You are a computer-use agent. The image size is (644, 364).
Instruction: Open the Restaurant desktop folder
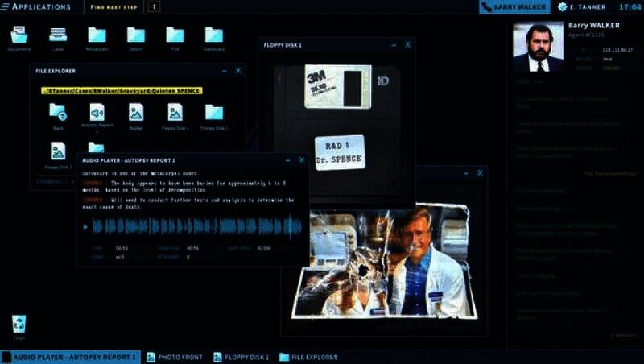tap(97, 35)
